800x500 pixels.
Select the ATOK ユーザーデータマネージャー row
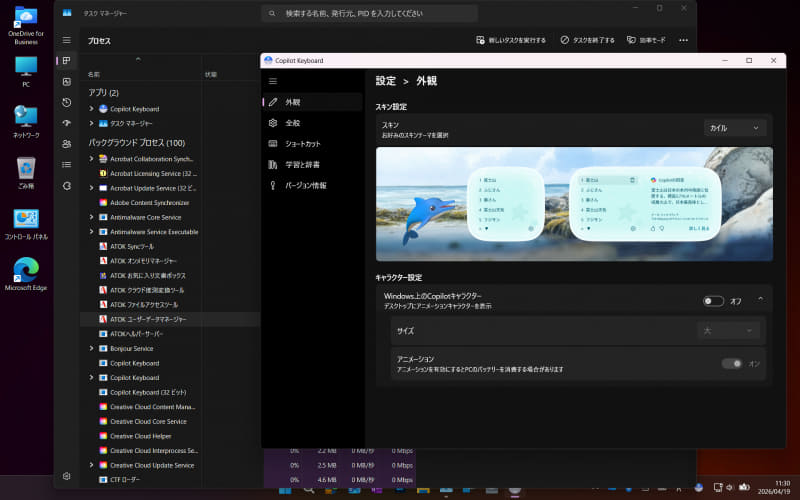(x=170, y=319)
